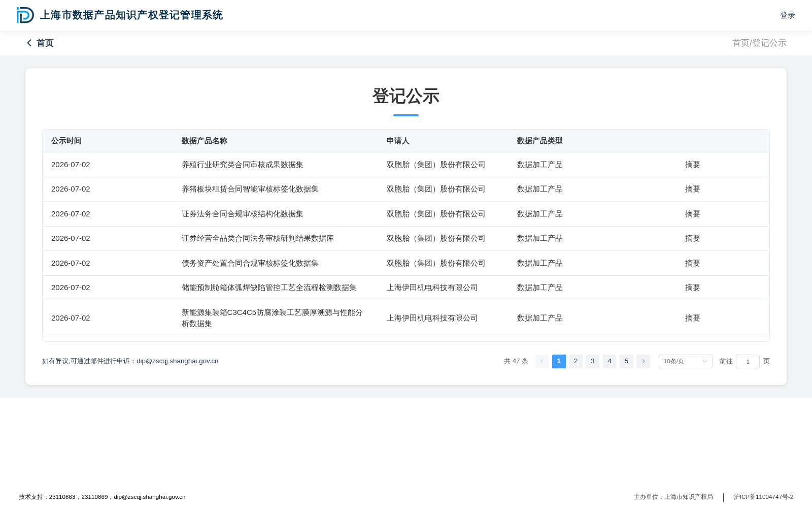The height and width of the screenshot is (508, 812).
Task: Click product name 证券法务合同合规审核结构化数据集
Action: click(x=243, y=214)
